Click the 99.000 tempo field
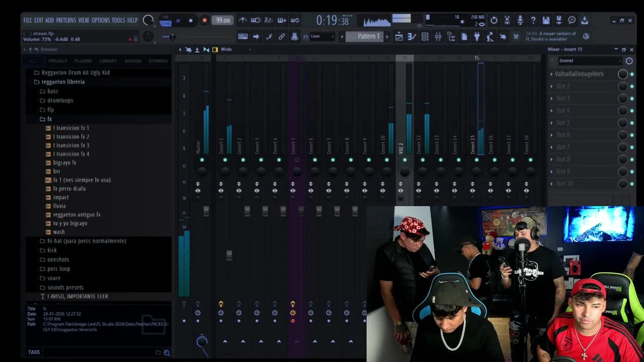Screen dimensions: 644x362 [222, 21]
